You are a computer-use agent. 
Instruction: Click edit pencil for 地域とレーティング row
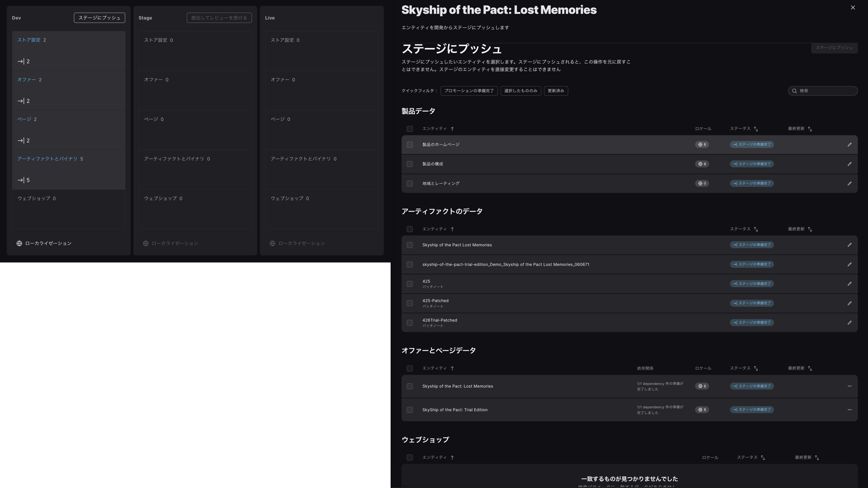(x=849, y=183)
